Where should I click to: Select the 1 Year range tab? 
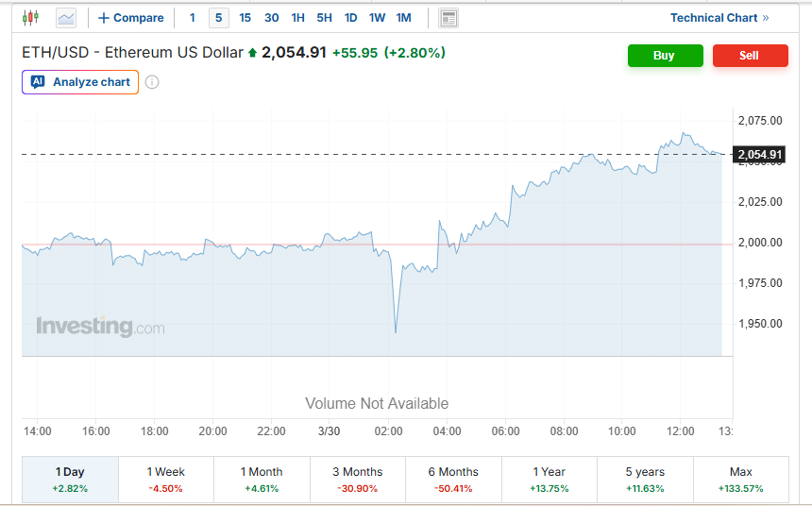pos(550,480)
